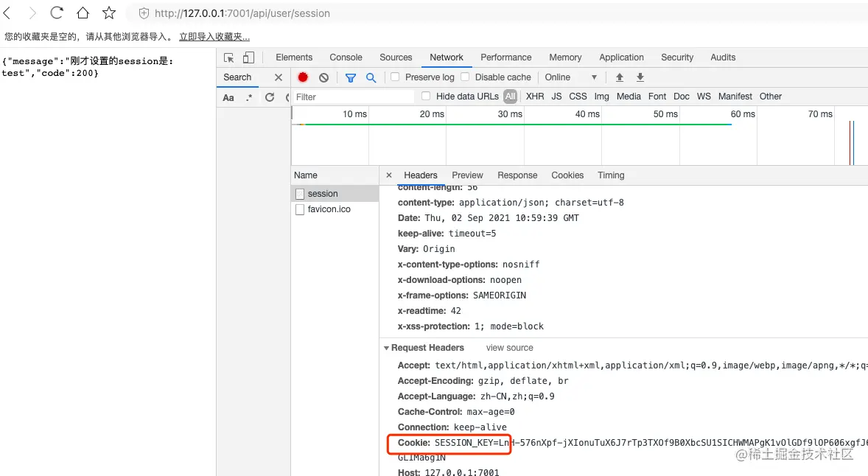Stop recording the network log
868x476 pixels.
(x=303, y=77)
